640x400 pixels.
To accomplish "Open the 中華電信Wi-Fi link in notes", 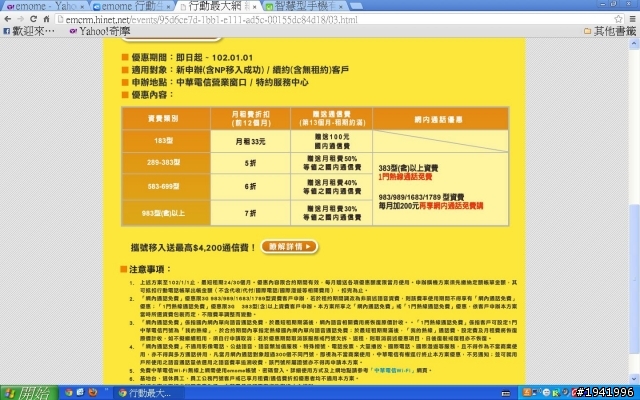I will point(394,370).
